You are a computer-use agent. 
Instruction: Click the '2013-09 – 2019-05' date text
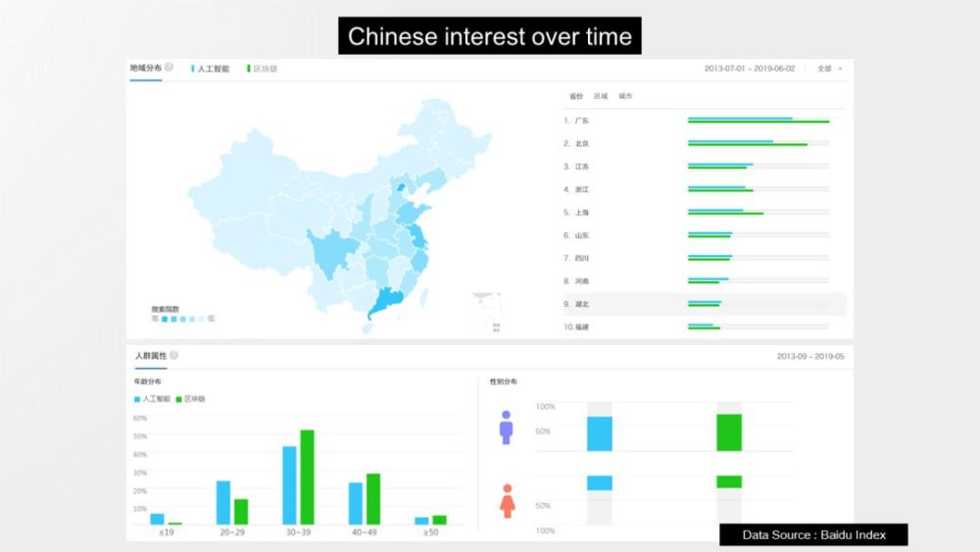pos(810,356)
